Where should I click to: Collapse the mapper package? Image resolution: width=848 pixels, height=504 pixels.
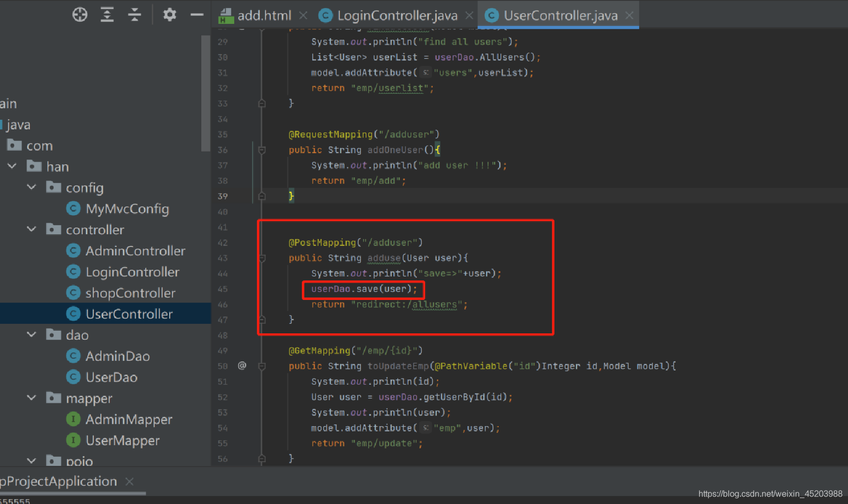32,398
